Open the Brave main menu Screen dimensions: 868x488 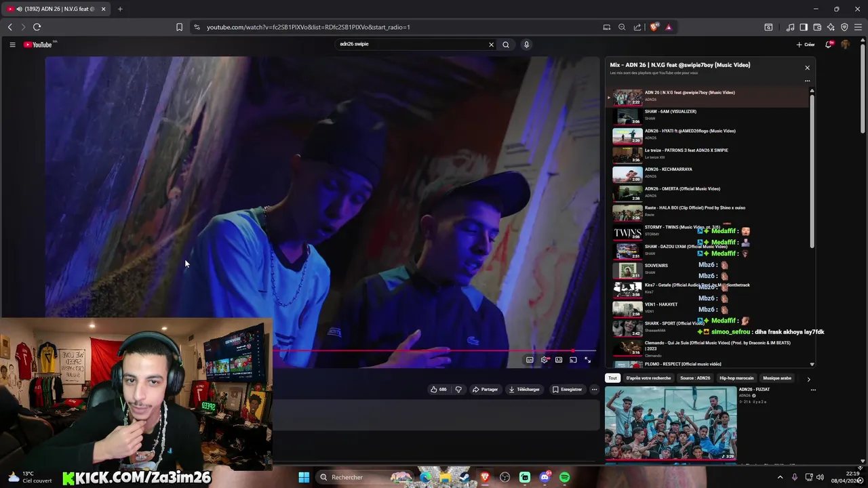(858, 27)
